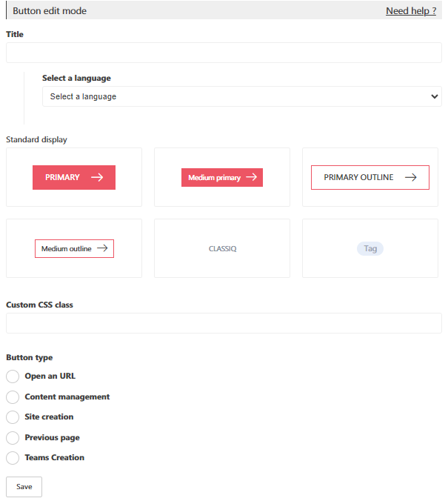Click arrow icon in Medium outline preview

click(x=103, y=249)
